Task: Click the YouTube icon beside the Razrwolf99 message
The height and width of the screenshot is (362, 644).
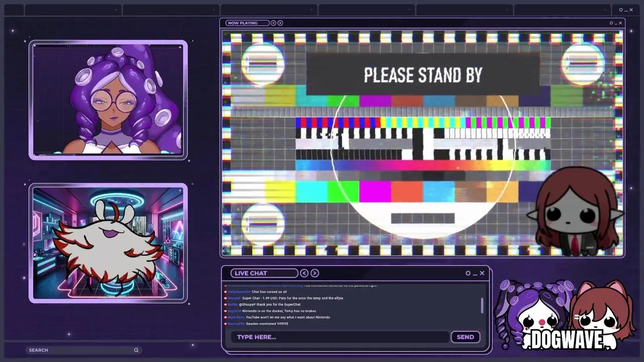Action: pyautogui.click(x=226, y=324)
